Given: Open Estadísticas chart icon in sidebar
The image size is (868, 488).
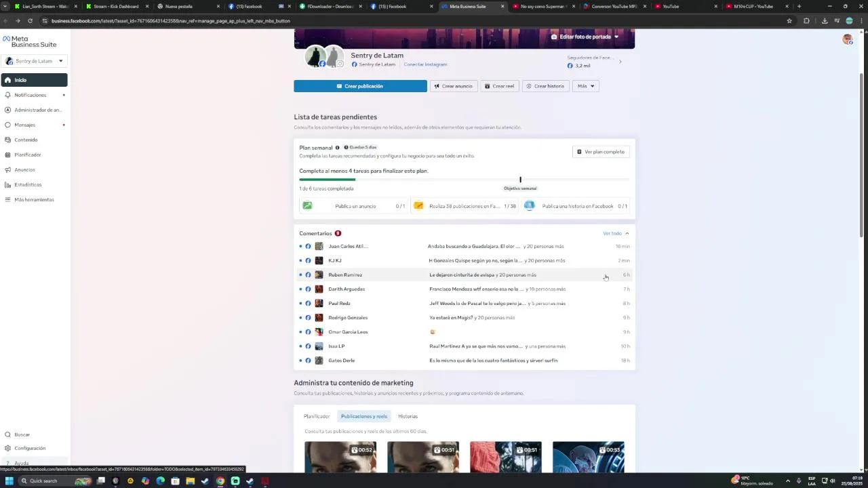Looking at the screenshot, I should click(x=8, y=184).
